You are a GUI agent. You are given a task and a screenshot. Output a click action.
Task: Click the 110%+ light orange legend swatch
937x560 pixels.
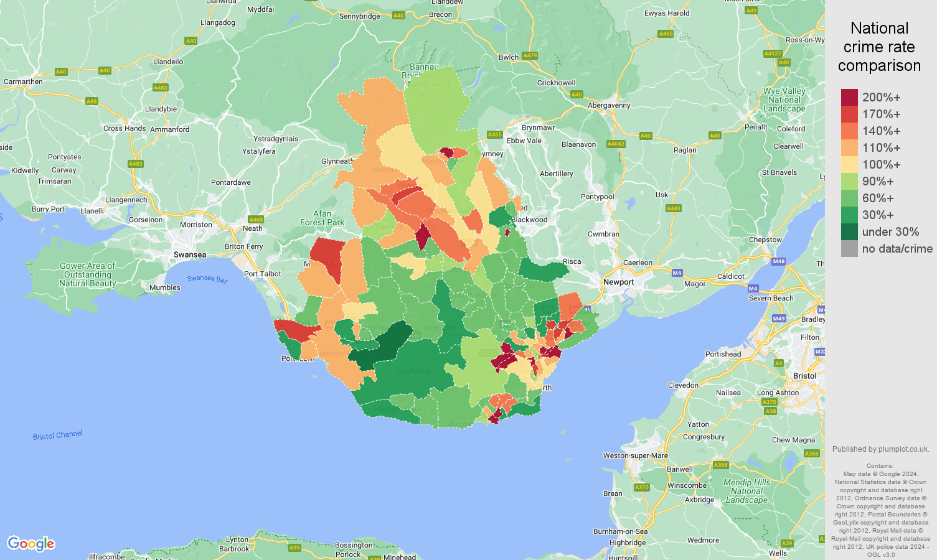point(849,148)
